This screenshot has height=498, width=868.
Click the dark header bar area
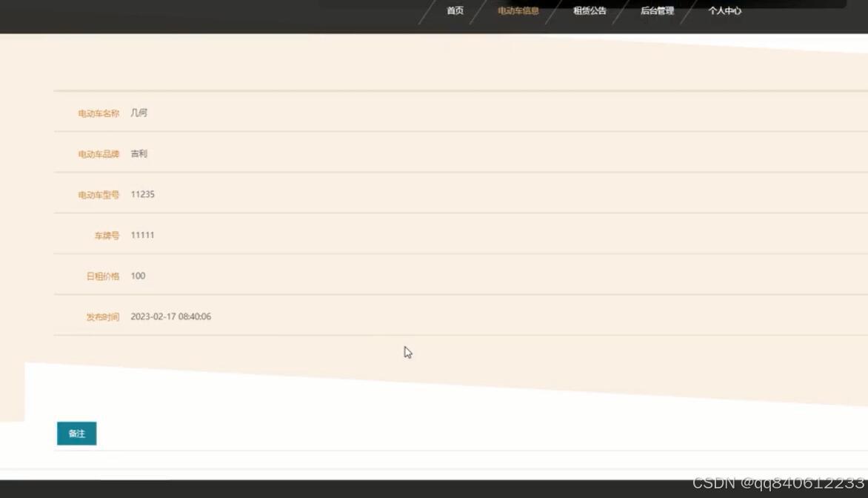[x=222, y=15]
